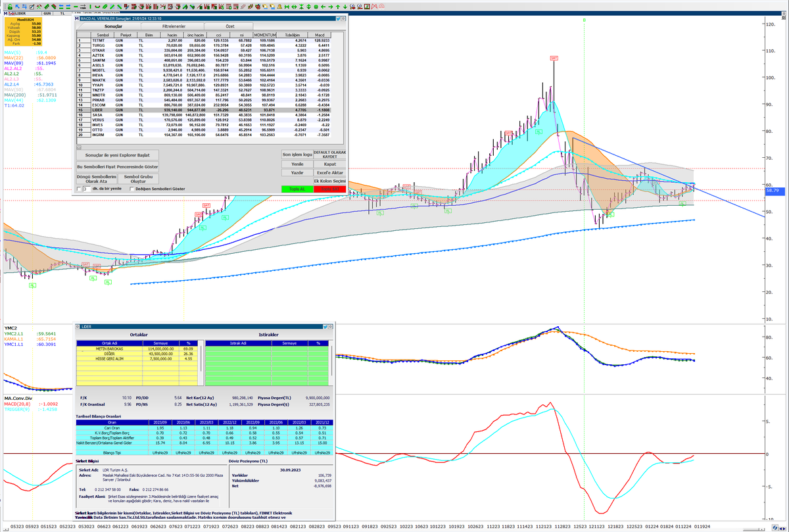Sort results by MOMENTUM column header
The height and width of the screenshot is (532, 789).
coord(264,35)
